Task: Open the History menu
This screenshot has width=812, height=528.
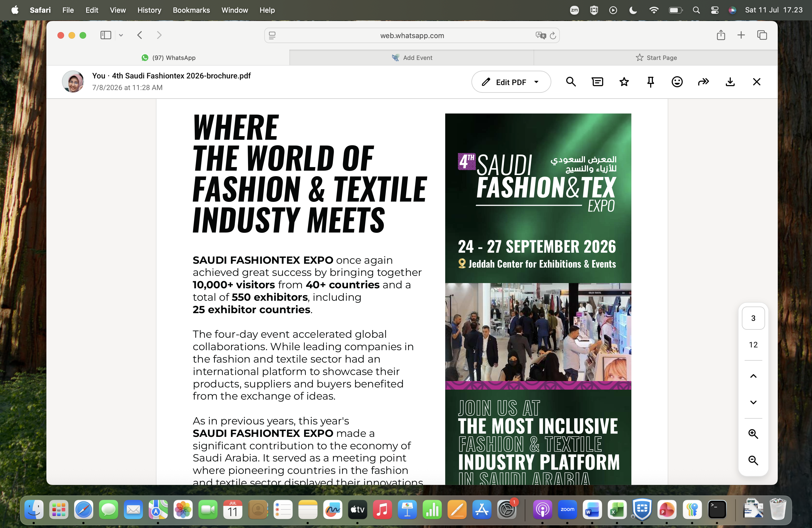Action: click(x=149, y=10)
